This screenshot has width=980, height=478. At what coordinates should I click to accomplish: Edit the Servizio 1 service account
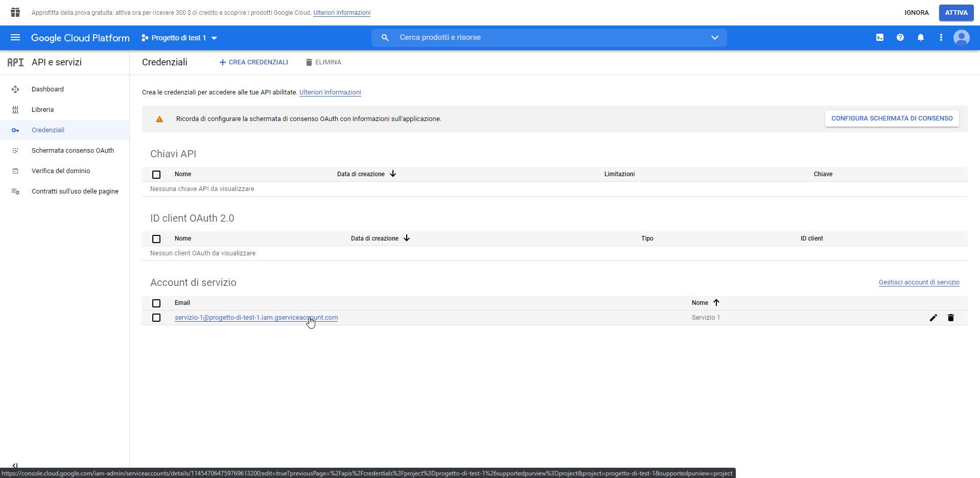934,318
